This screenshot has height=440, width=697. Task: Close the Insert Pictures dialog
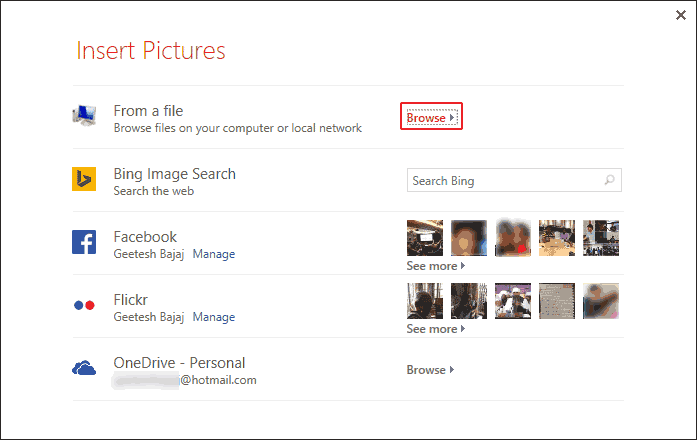click(681, 15)
